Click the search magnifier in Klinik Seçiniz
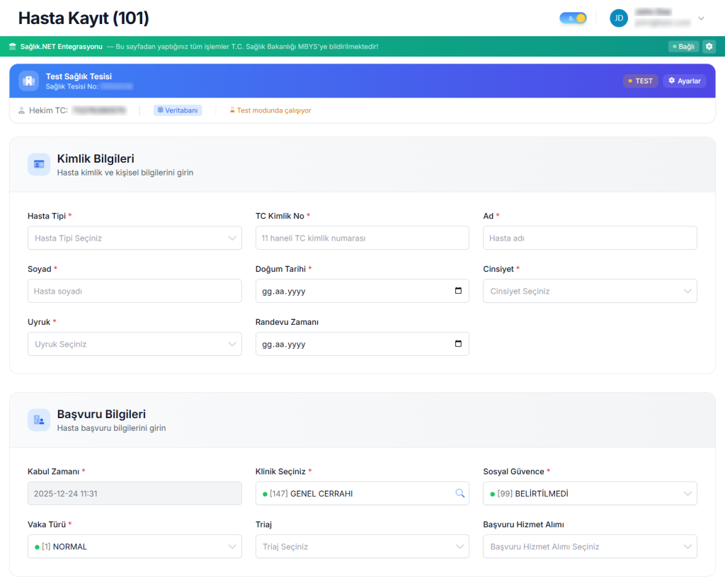 (x=459, y=493)
